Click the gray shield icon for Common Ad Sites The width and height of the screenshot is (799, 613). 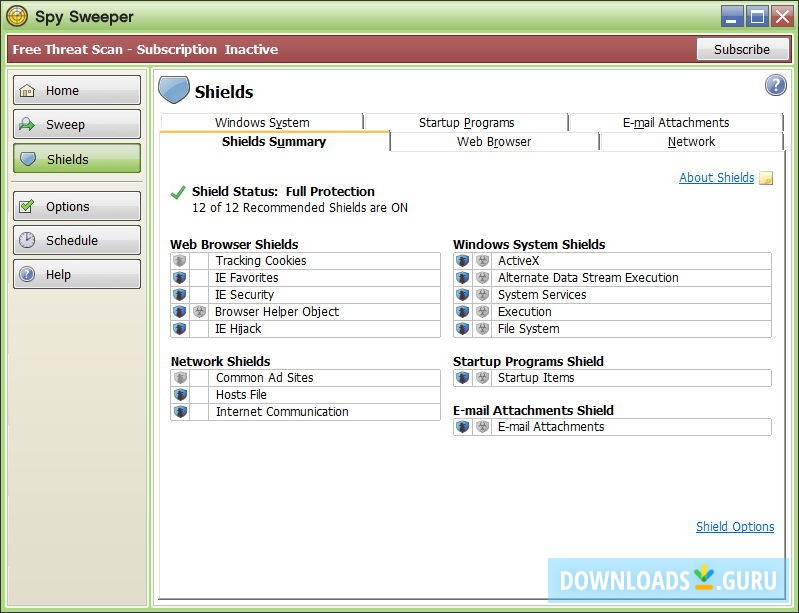click(180, 378)
